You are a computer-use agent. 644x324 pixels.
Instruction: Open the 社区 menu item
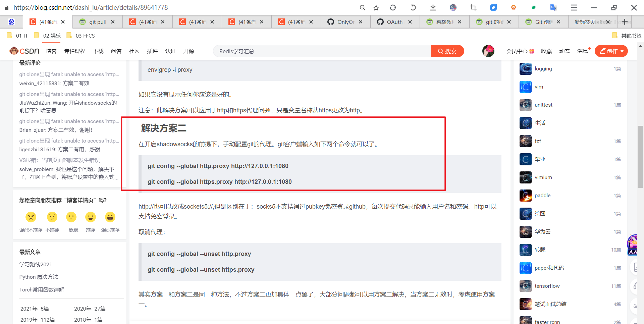pyautogui.click(x=134, y=51)
